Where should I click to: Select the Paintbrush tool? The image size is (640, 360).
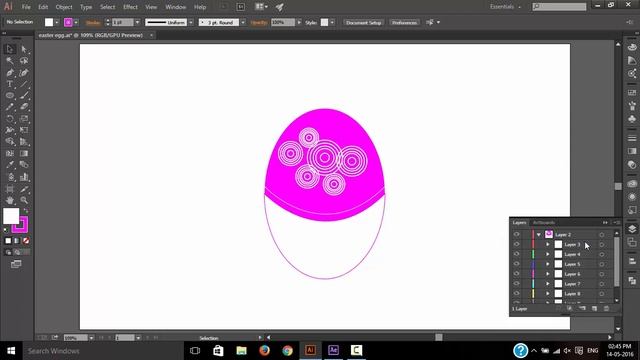pos(24,96)
